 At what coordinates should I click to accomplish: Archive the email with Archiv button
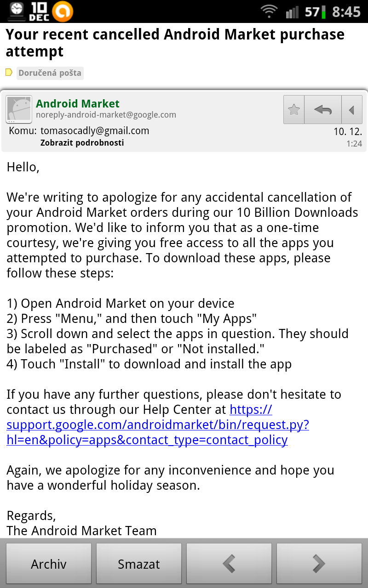coord(49,564)
